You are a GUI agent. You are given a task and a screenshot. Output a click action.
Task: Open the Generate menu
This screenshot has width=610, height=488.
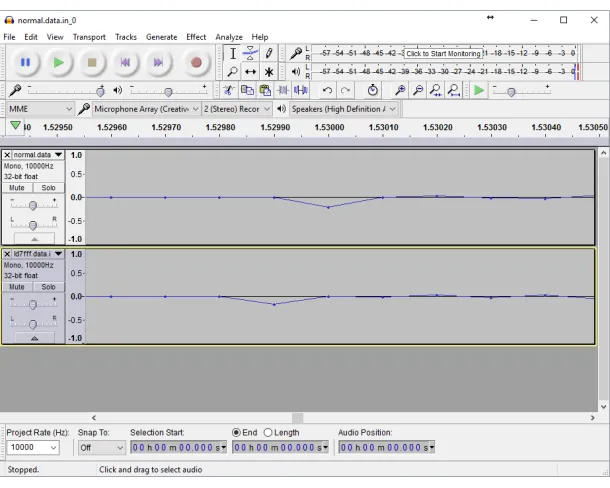(161, 37)
